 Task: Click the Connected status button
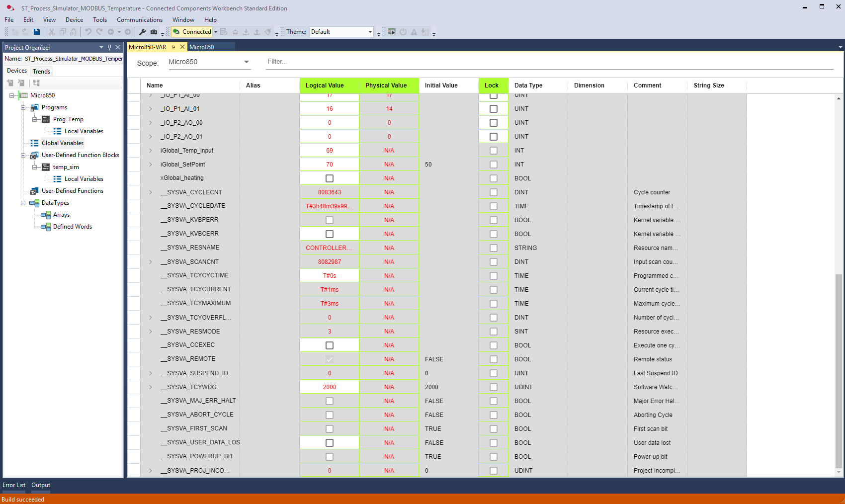click(x=192, y=32)
